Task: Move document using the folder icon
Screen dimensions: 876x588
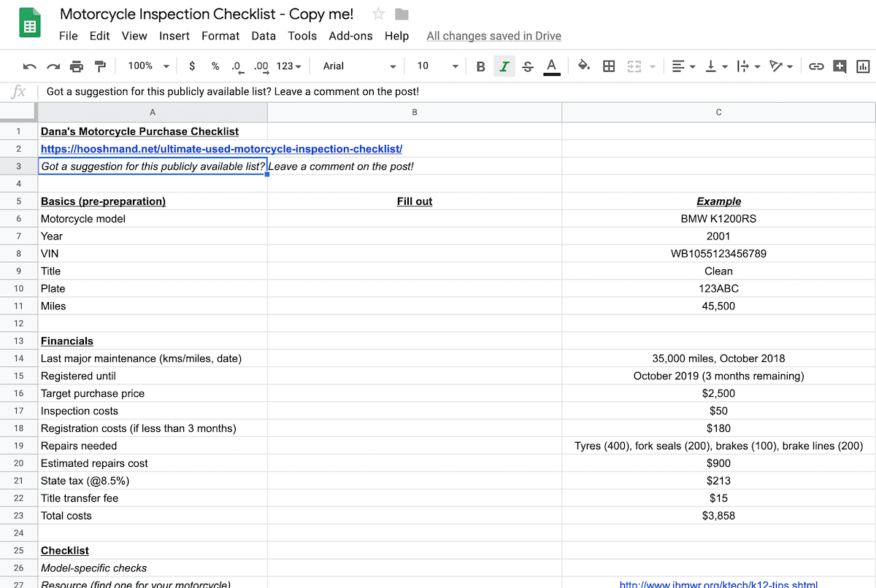Action: [401, 14]
